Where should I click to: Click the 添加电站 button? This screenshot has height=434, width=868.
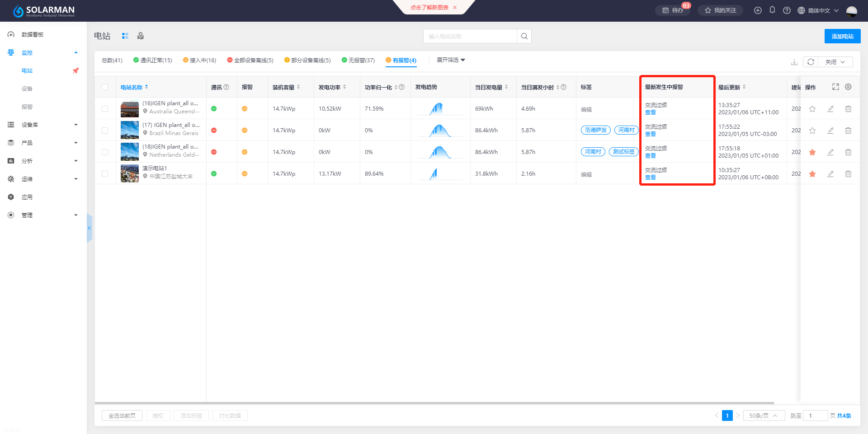tap(842, 36)
